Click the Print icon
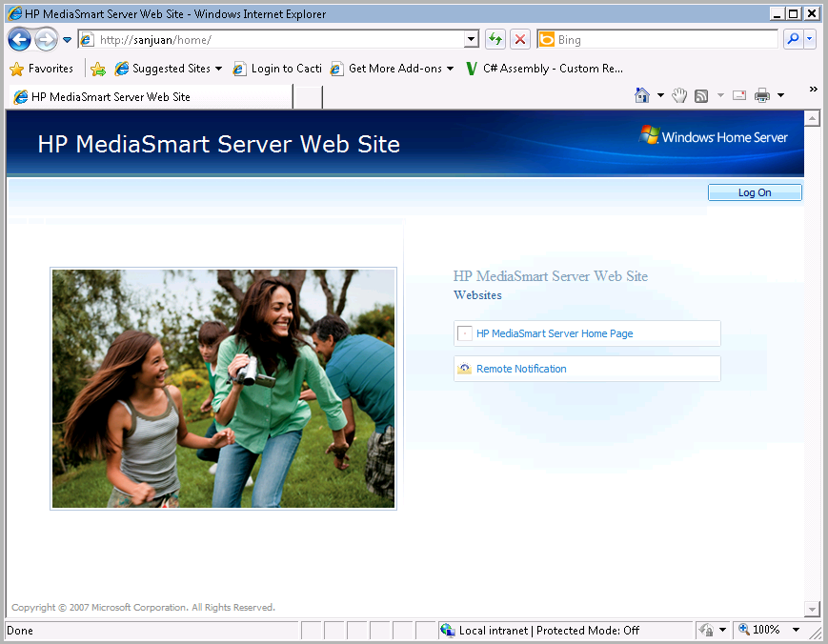Viewport: 828px width, 644px height. coord(762,95)
